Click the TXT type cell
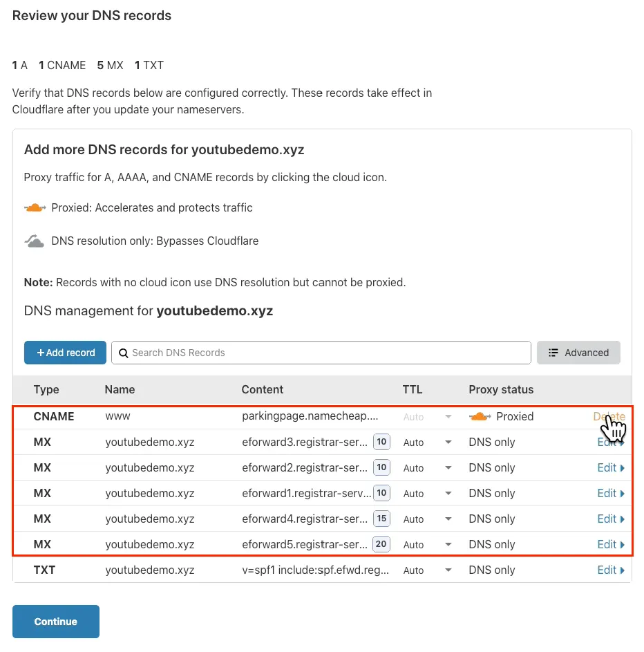 [44, 570]
